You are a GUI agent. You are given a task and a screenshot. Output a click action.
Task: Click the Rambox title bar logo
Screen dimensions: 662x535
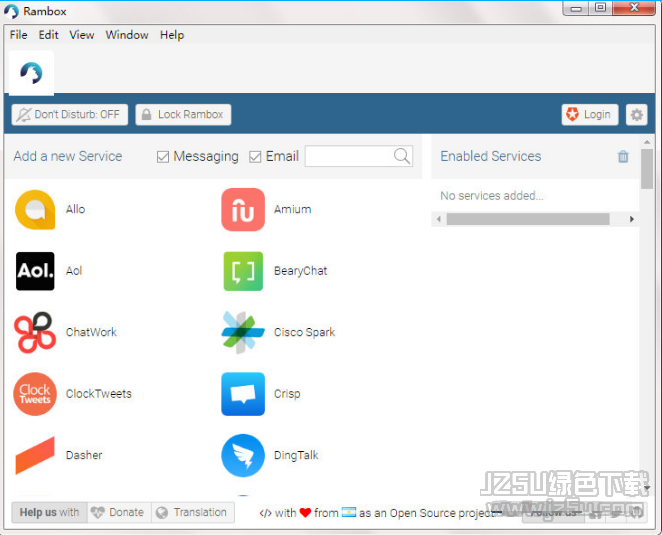11,11
